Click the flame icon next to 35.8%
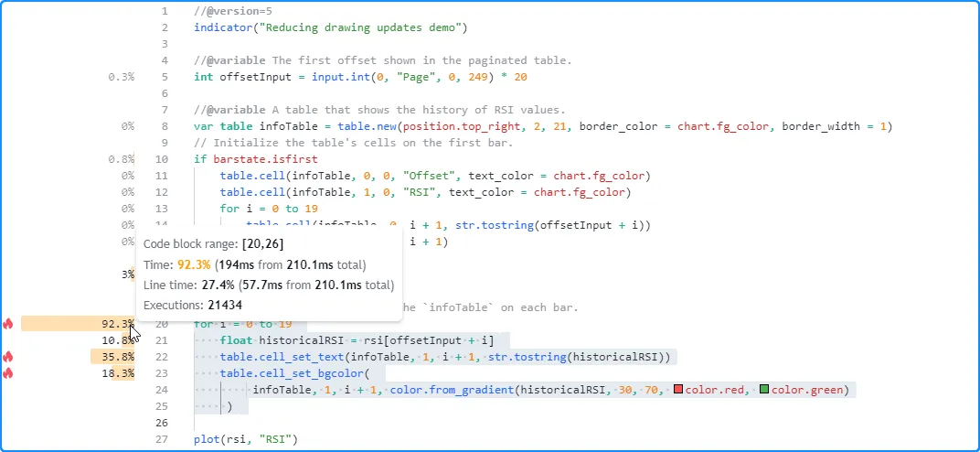The image size is (980, 452). [x=8, y=357]
